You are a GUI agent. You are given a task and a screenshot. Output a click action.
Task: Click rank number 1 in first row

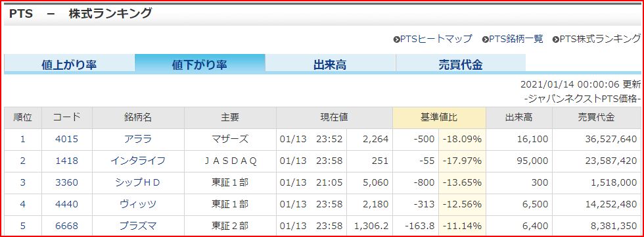22,139
